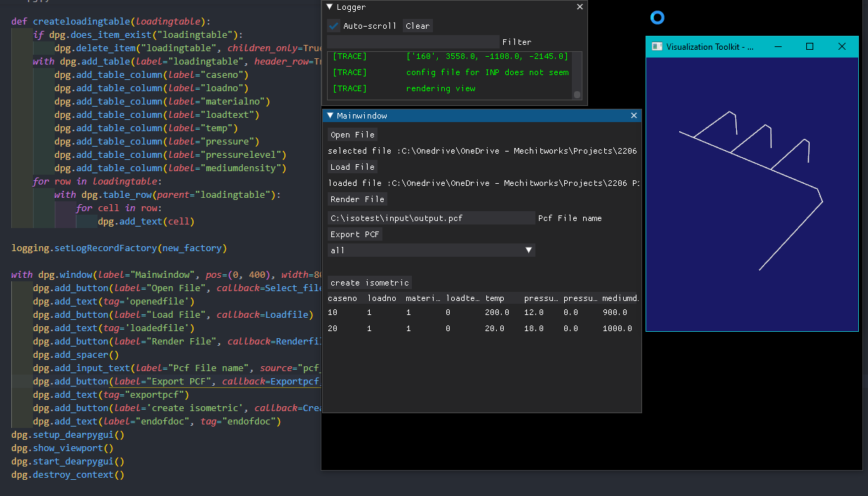
Task: Click pressure cell value 12.0
Action: (534, 312)
